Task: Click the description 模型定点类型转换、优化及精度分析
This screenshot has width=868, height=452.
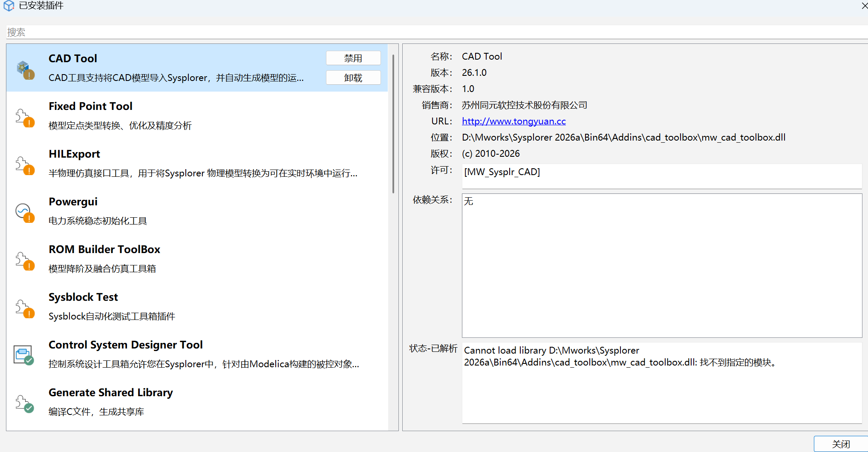Action: pyautogui.click(x=120, y=126)
